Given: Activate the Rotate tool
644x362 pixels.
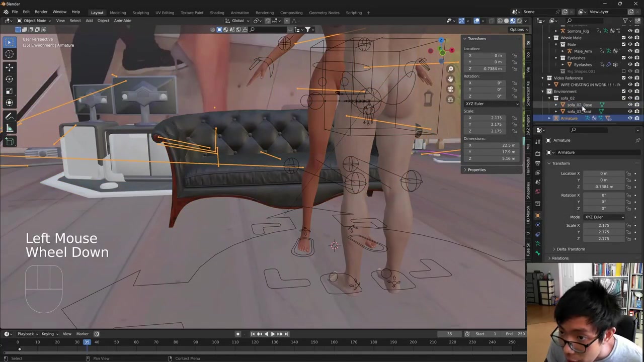Looking at the screenshot, I should click(10, 79).
